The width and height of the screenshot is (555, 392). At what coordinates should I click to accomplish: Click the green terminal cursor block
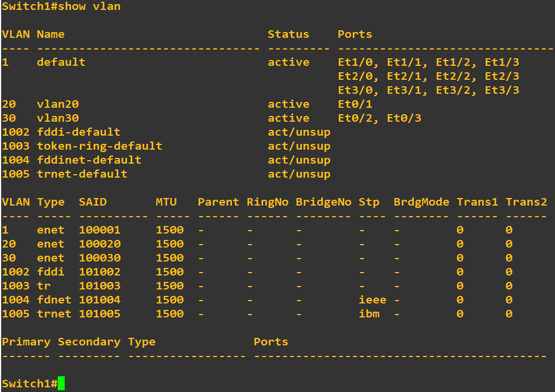(x=61, y=383)
